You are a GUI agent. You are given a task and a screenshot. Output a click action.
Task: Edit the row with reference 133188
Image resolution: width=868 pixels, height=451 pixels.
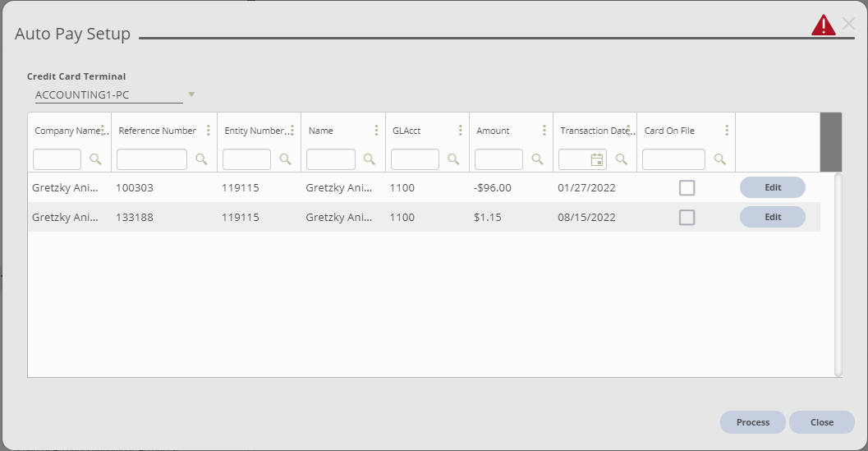point(773,217)
